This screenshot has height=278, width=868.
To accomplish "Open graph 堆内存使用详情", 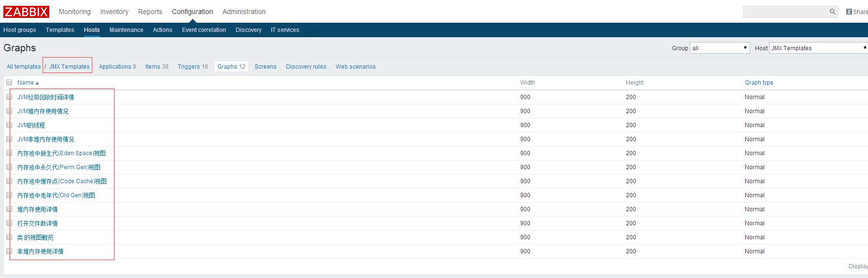I will click(x=38, y=209).
